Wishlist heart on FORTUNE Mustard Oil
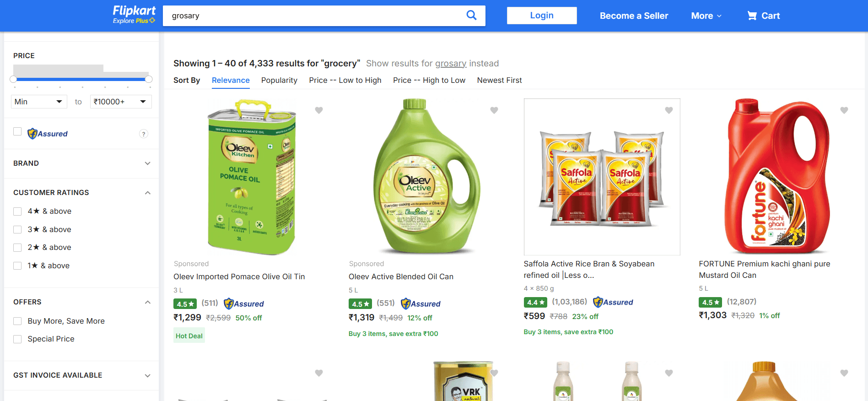868x401 pixels. (x=844, y=110)
